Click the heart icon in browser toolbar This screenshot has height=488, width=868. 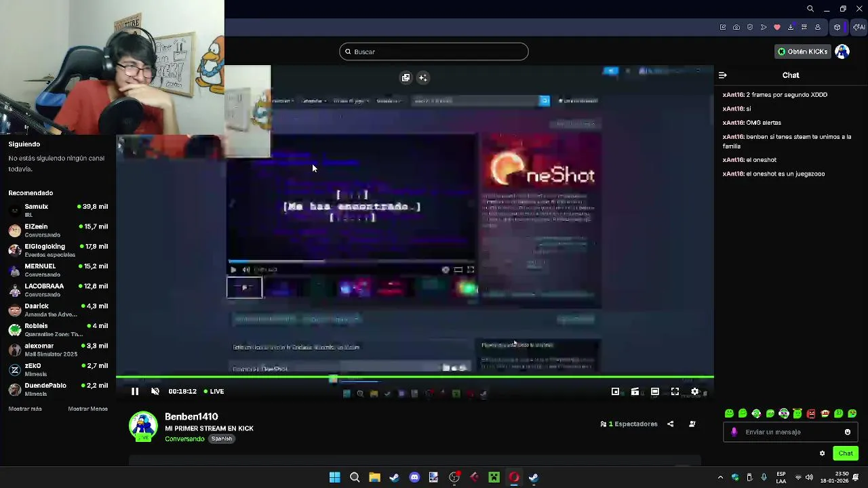(777, 27)
